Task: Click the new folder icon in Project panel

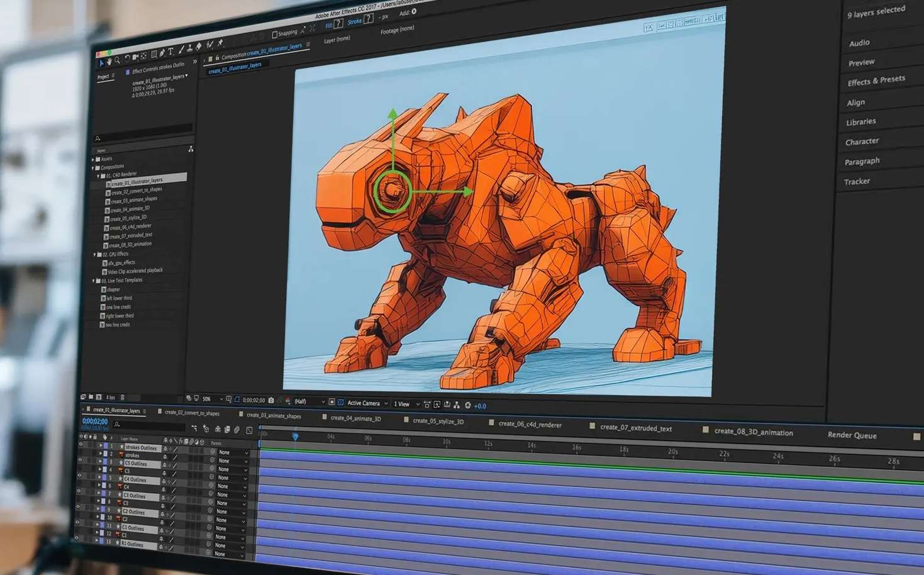Action: tap(91, 396)
